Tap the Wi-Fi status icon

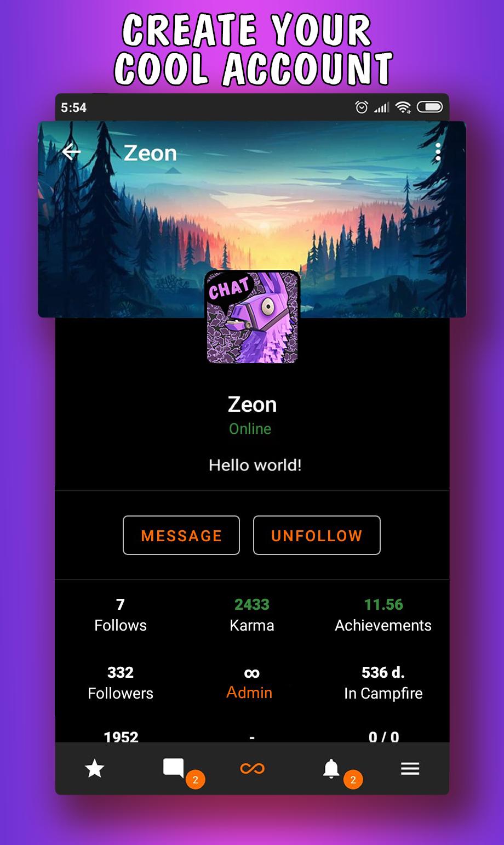(x=404, y=107)
